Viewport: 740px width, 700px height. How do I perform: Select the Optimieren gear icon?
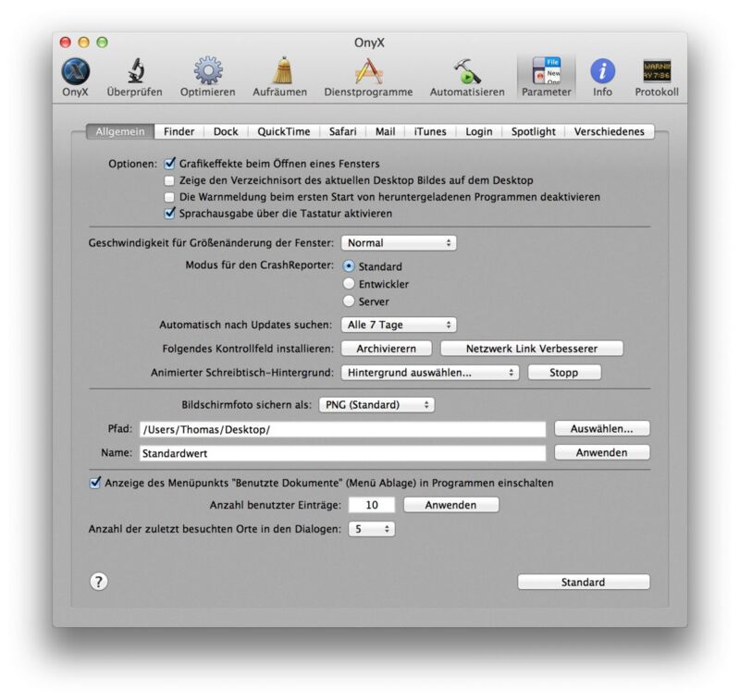(207, 71)
